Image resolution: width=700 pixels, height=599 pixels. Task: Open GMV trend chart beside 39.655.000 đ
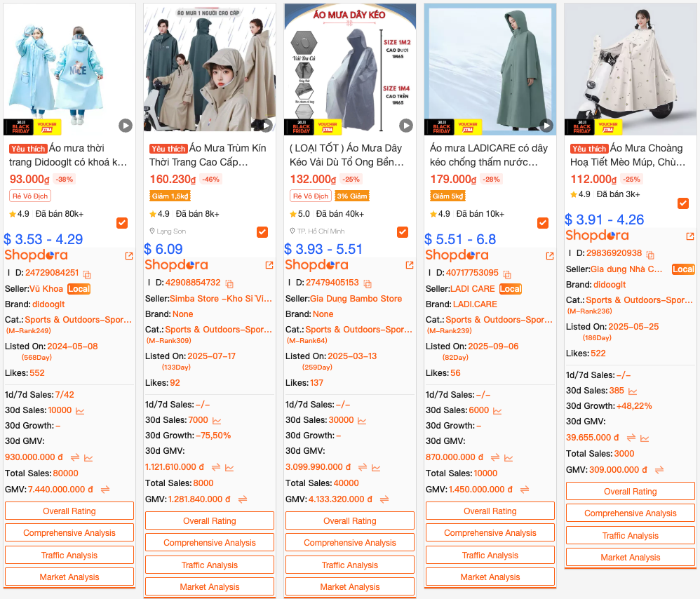(645, 438)
